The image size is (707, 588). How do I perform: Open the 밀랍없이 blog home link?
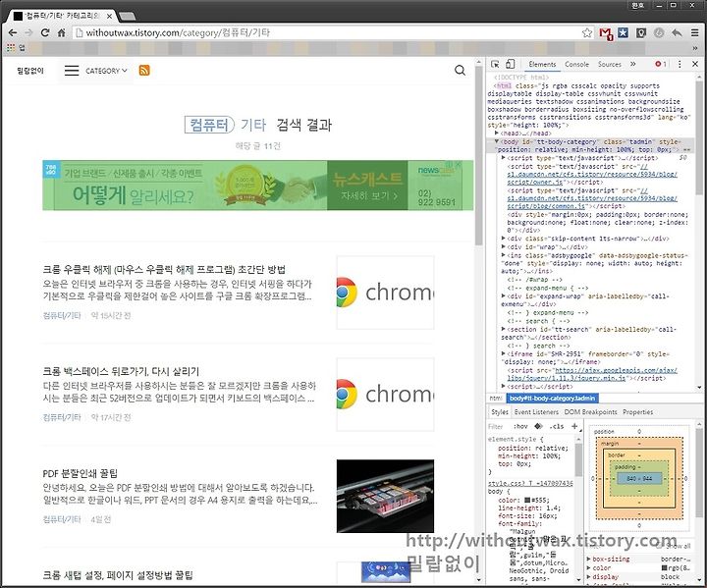[x=30, y=71]
